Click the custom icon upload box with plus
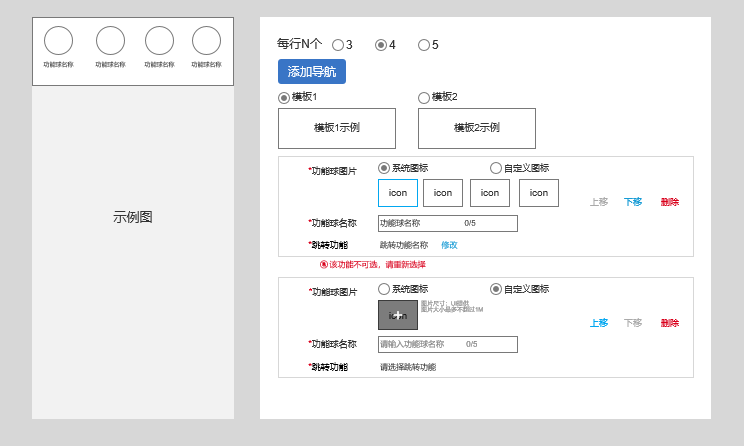The width and height of the screenshot is (744, 446). (397, 315)
